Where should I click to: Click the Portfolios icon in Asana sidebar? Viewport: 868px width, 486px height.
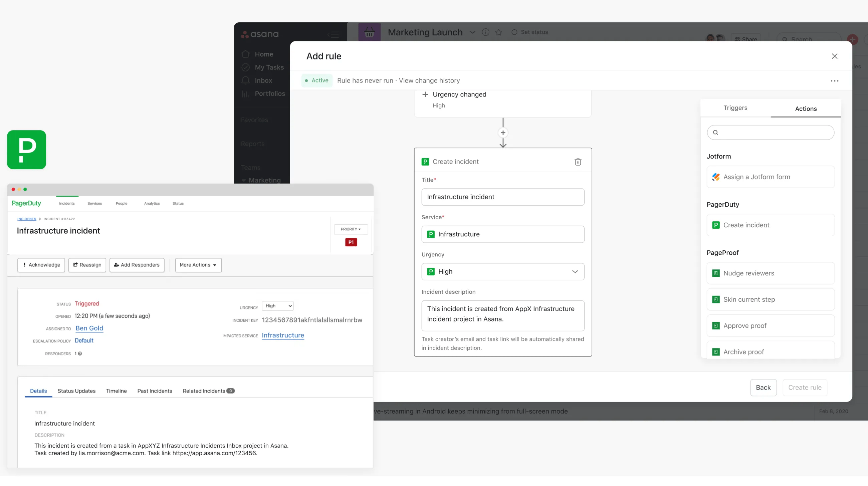pos(245,94)
